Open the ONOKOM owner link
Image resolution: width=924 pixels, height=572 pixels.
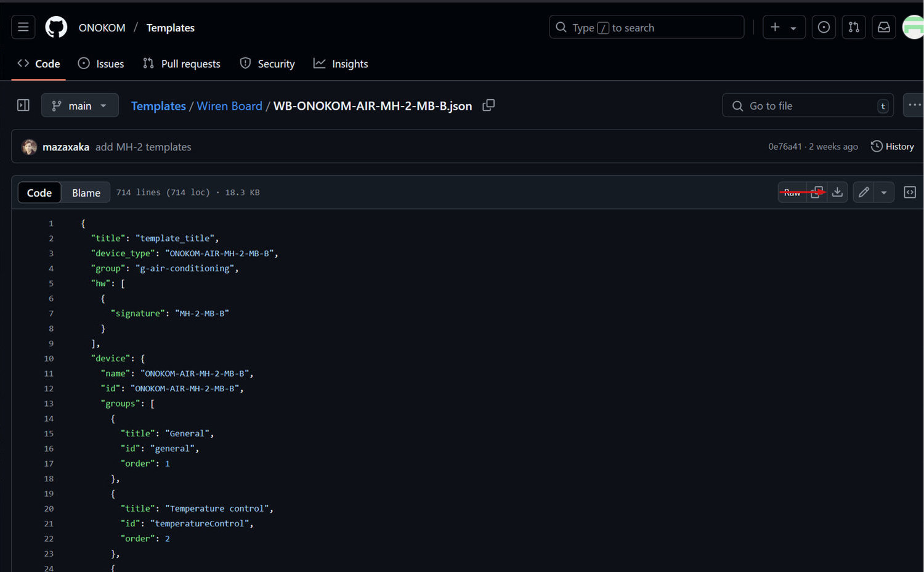click(x=102, y=28)
